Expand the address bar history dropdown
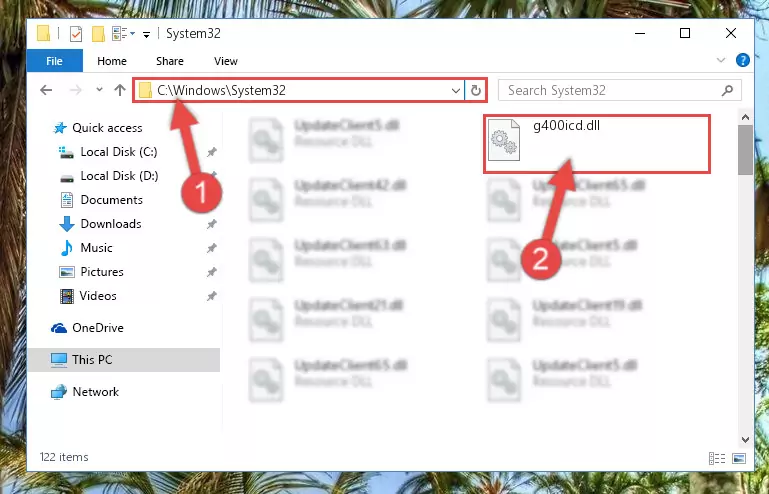The image size is (769, 494). point(456,90)
